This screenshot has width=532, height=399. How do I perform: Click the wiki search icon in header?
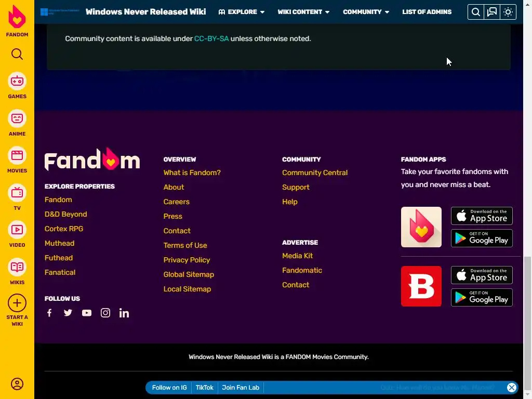476,12
